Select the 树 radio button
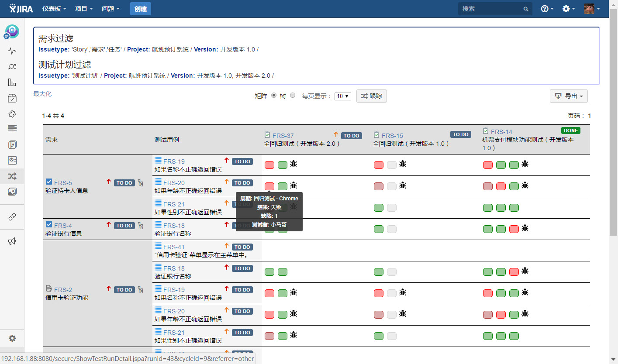The width and height of the screenshot is (618, 364). click(293, 96)
